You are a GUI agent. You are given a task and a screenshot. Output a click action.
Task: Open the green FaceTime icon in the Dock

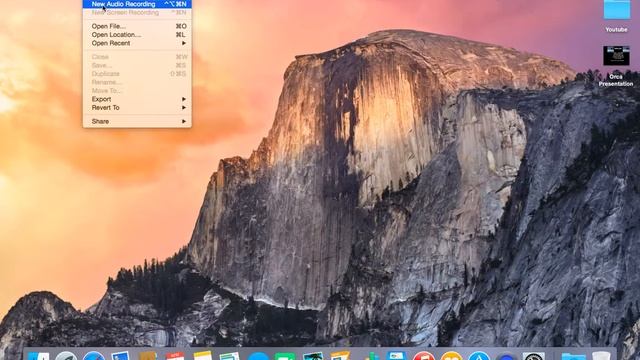tap(285, 357)
